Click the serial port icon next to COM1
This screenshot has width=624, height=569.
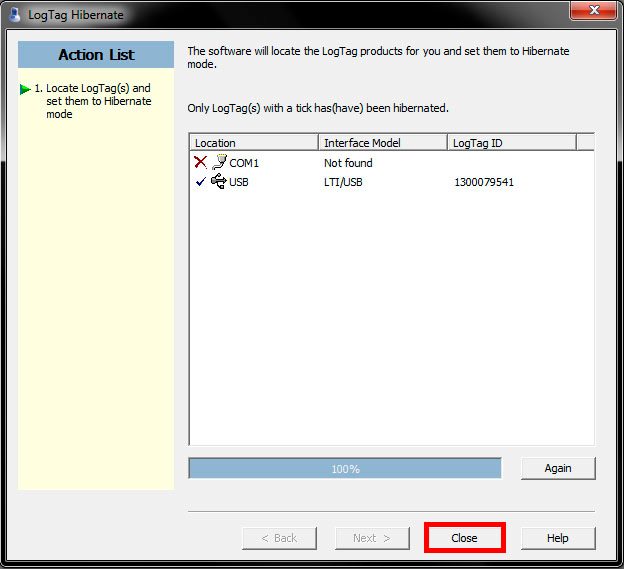tap(219, 161)
